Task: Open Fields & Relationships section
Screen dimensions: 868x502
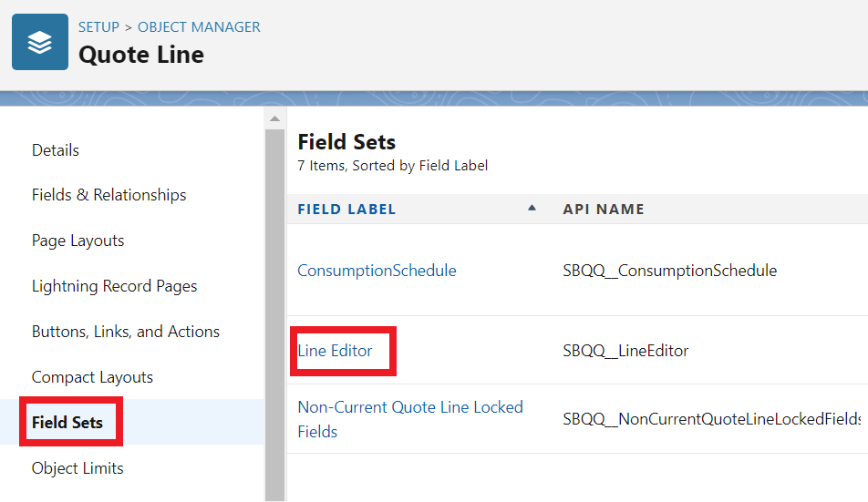Action: coord(108,195)
